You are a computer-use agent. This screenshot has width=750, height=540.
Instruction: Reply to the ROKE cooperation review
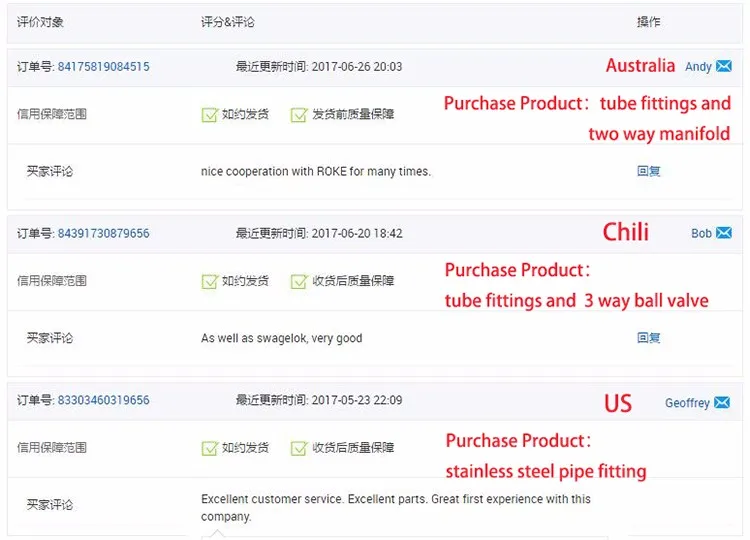[648, 171]
